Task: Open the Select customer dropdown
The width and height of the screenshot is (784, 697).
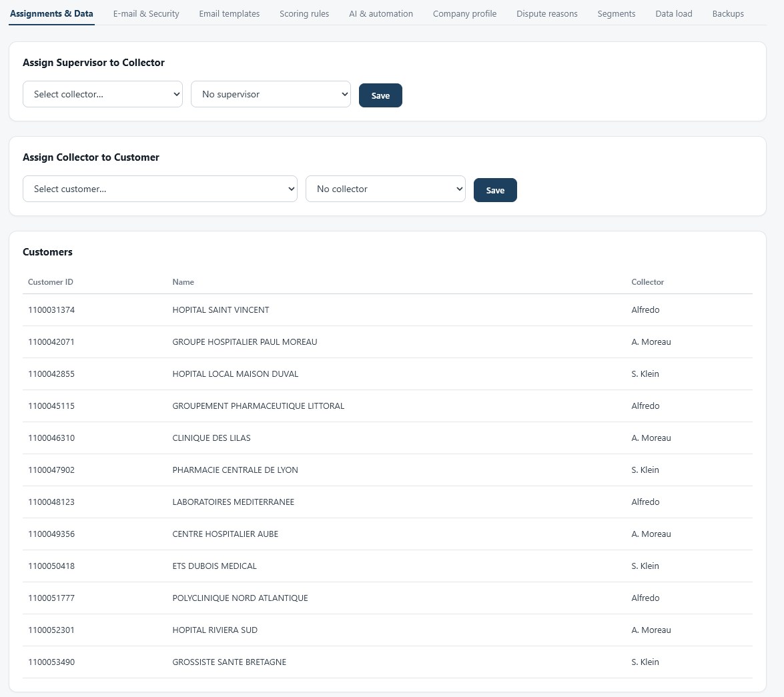Action: pos(160,189)
